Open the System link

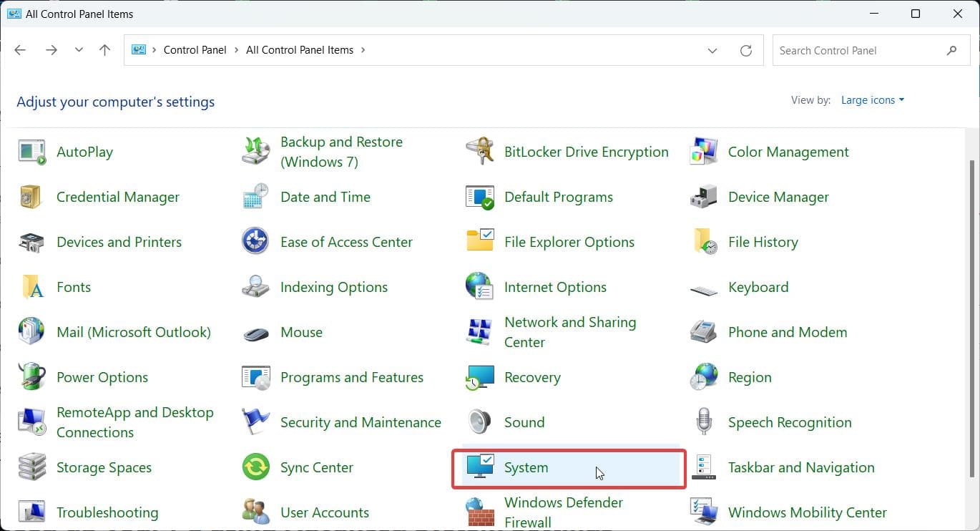tap(526, 467)
